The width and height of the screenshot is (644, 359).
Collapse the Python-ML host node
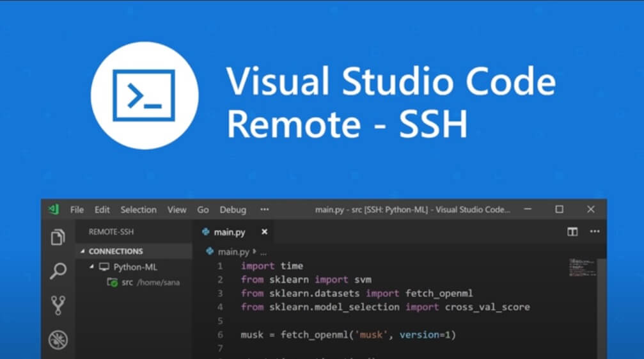[x=91, y=267]
